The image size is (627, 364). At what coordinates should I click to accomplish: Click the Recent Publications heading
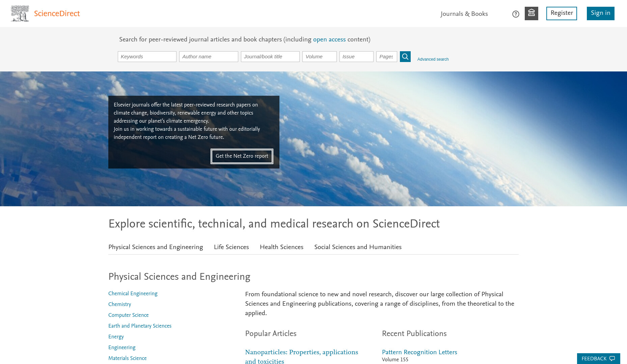coord(414,334)
